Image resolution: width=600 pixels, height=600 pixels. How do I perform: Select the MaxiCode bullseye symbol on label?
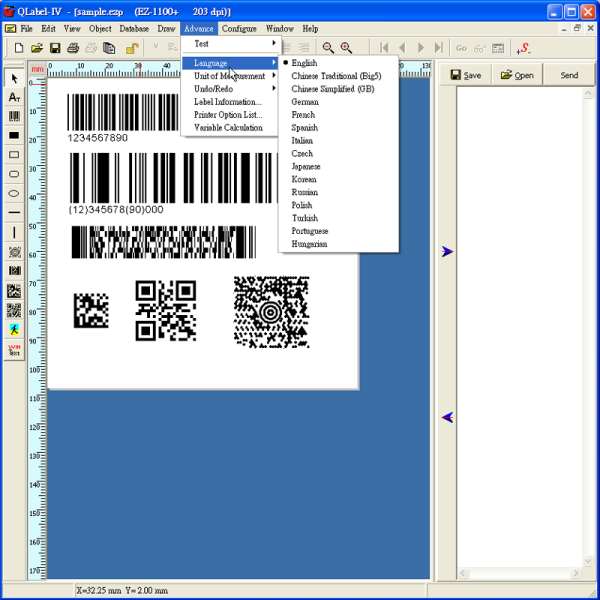coord(271,312)
